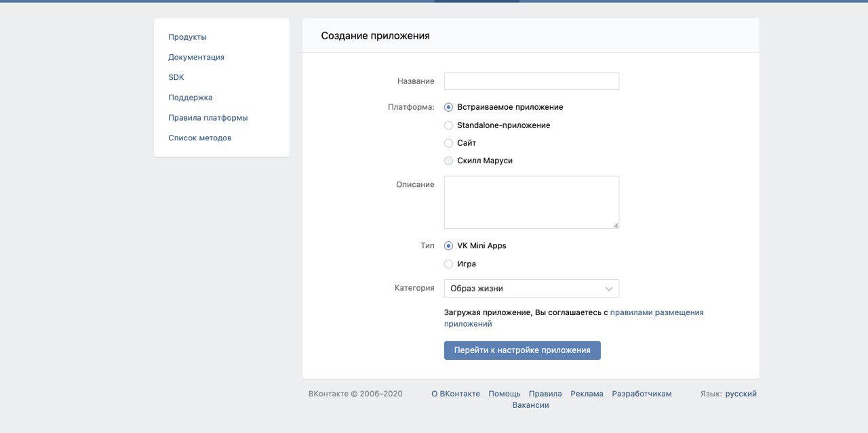868x433 pixels.
Task: Go to Документация in sidebar
Action: click(196, 58)
